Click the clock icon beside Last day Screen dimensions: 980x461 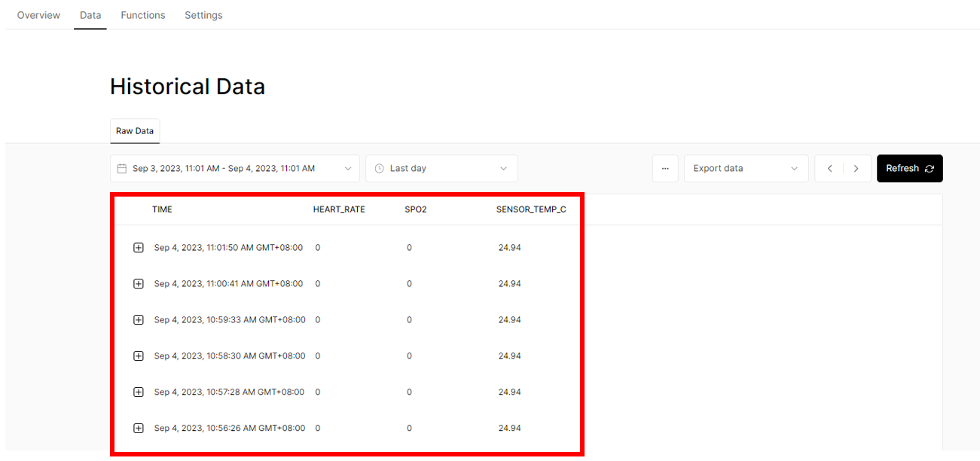[379, 169]
